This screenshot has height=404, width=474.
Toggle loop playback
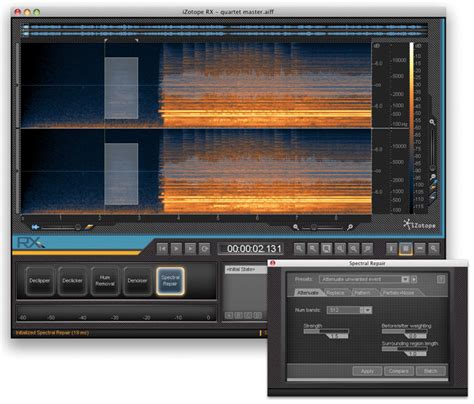204,249
